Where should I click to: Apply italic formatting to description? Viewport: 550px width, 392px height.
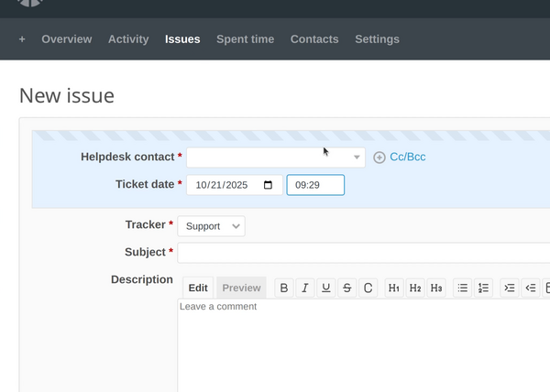coord(305,288)
